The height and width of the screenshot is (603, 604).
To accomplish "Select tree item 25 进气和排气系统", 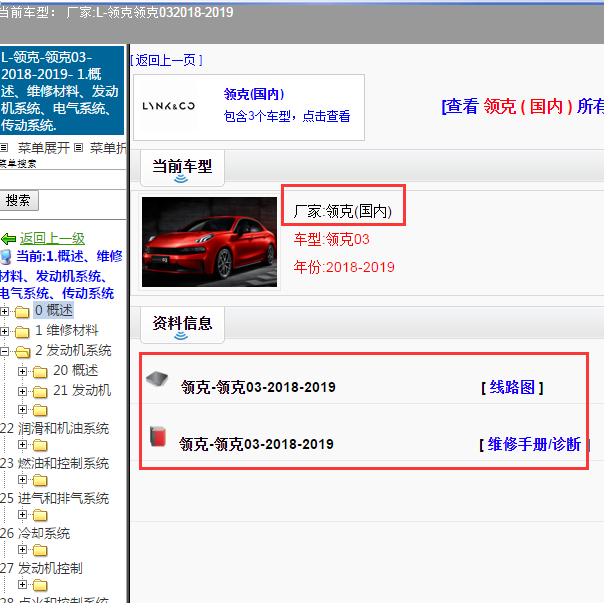I will pos(54,498).
